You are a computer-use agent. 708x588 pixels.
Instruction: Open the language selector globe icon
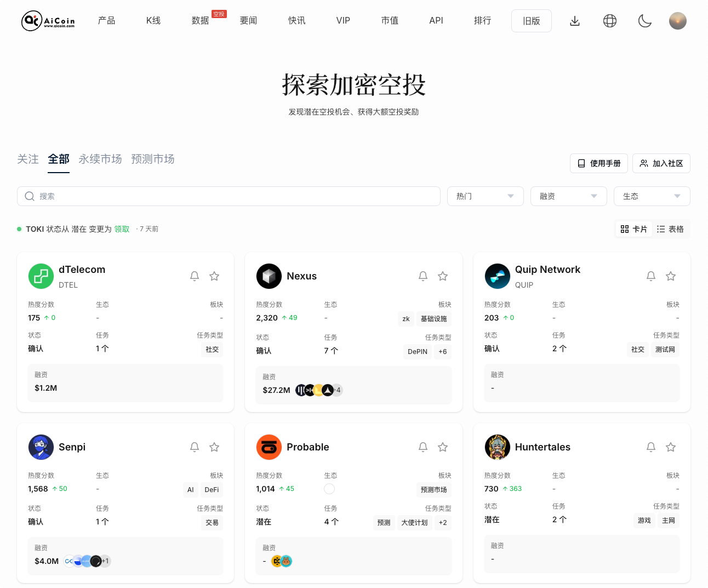pyautogui.click(x=609, y=20)
